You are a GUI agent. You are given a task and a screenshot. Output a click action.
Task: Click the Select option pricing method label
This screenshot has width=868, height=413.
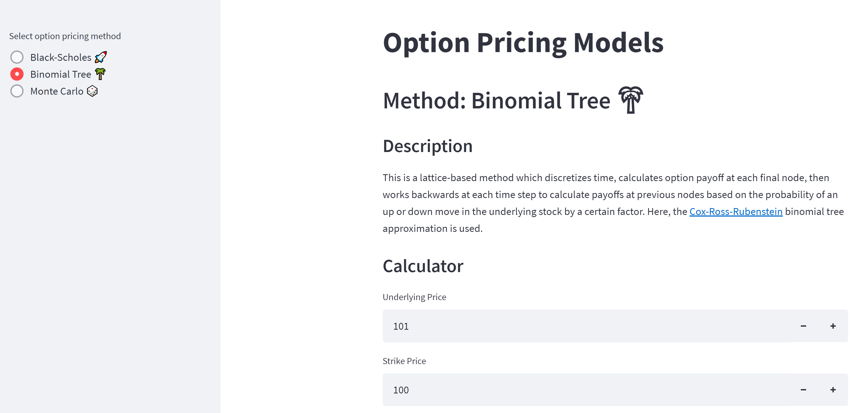65,36
